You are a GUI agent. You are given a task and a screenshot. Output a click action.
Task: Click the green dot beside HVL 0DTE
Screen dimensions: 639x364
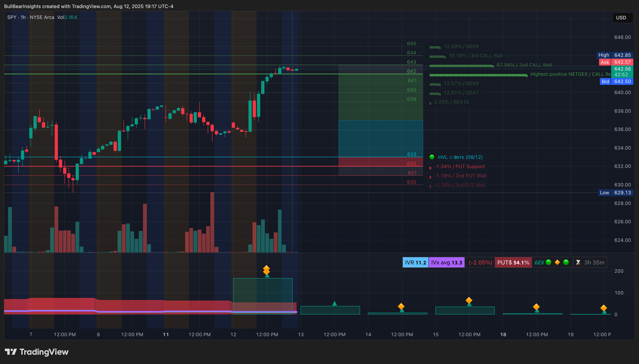tap(432, 157)
